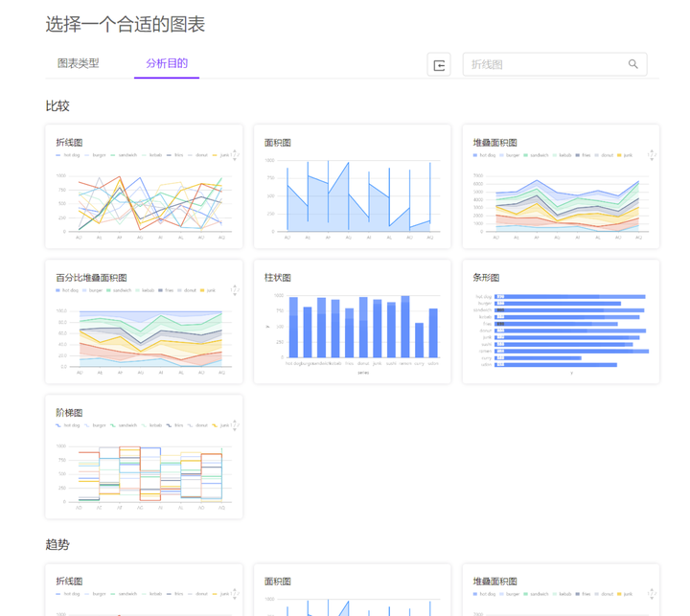Open the 面积图 card title under 趋势
Image resolution: width=690 pixels, height=616 pixels.
pos(278,582)
